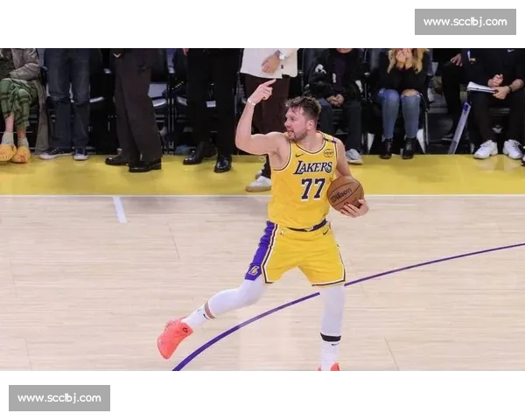The width and height of the screenshot is (525, 420).
Task: Click the small logo on the yellow shorts
Action: 255,270
